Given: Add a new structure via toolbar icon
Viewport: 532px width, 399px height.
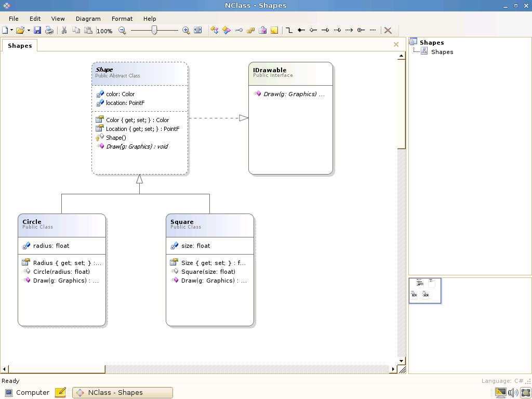Looking at the screenshot, I should pyautogui.click(x=227, y=30).
